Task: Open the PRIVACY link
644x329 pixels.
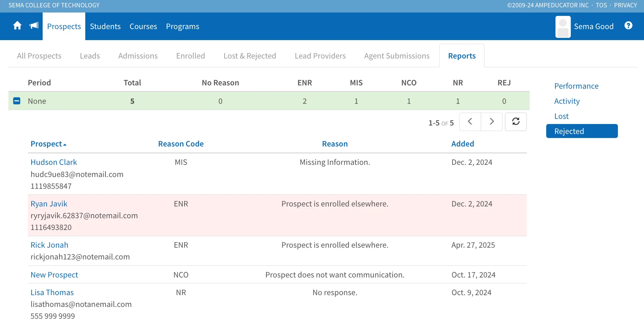Action: [625, 6]
